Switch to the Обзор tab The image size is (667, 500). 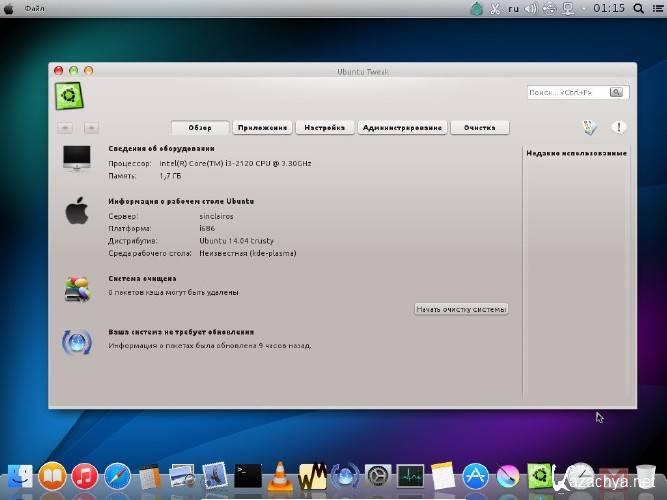199,128
